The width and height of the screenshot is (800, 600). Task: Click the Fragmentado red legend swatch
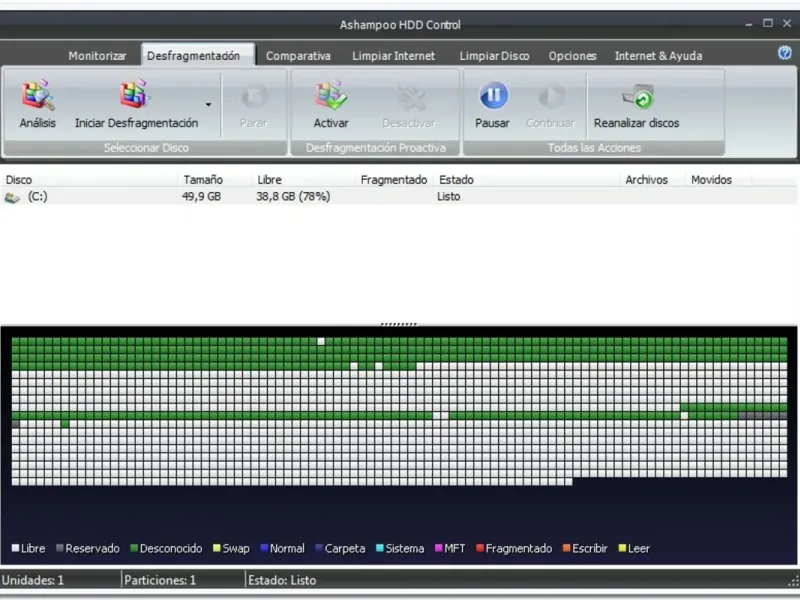pyautogui.click(x=480, y=548)
